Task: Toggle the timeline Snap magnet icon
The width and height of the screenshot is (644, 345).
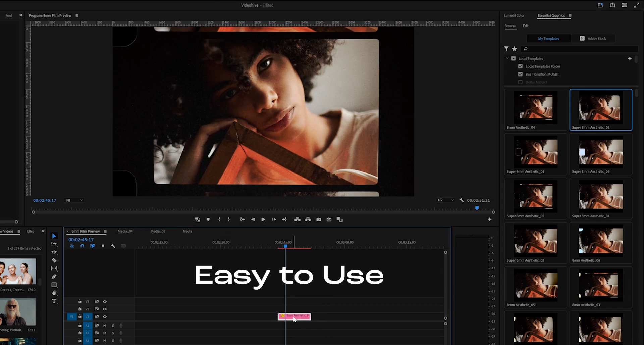Action: 82,246
